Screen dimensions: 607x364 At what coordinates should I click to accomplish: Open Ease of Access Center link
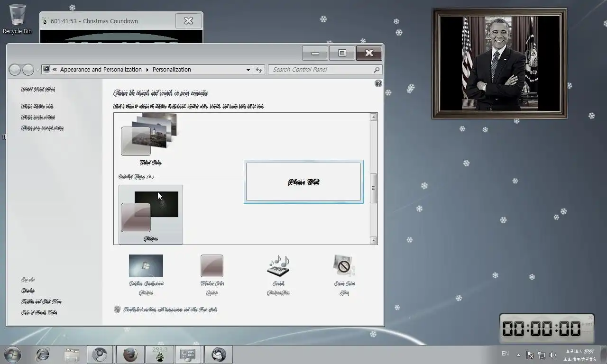pos(39,312)
